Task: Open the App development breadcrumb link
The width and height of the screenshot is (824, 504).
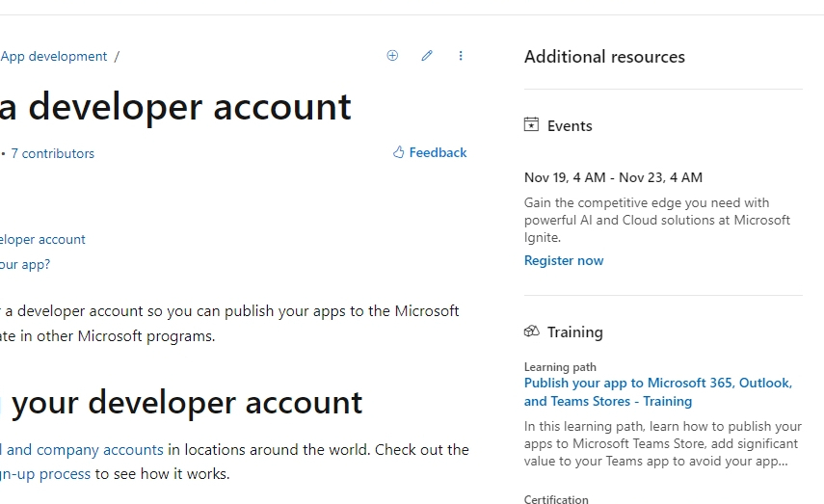Action: (54, 56)
